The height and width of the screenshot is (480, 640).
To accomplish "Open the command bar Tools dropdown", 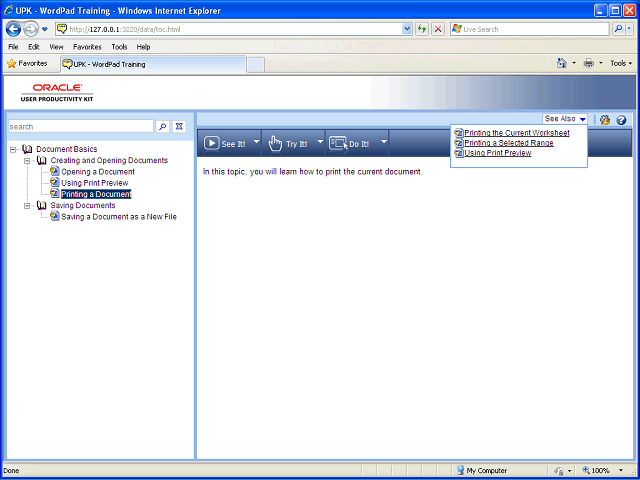I will 621,63.
